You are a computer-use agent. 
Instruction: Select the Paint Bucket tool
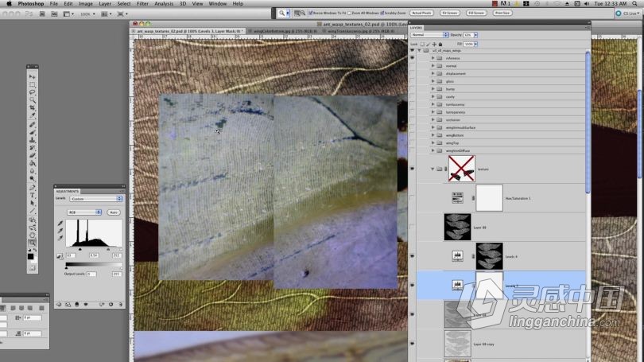click(32, 164)
